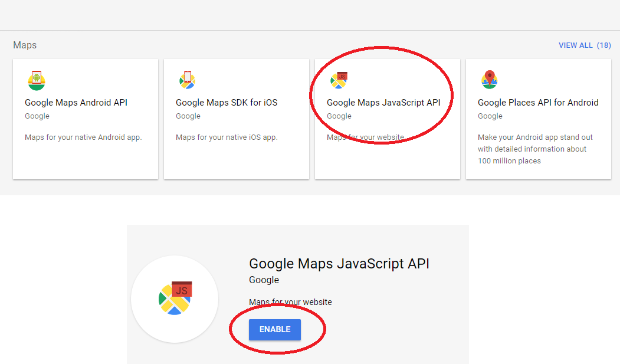Screen dimensions: 620x364
Task: Enable the Google Maps JavaScript API
Action: click(275, 330)
